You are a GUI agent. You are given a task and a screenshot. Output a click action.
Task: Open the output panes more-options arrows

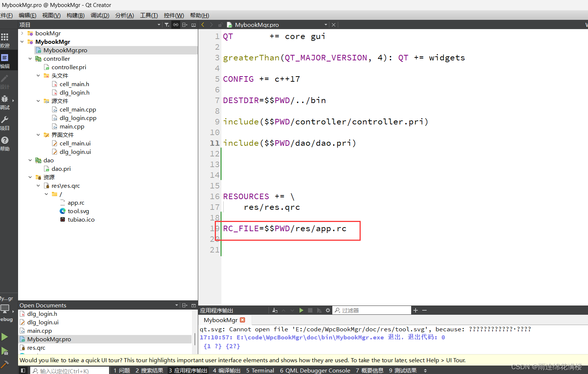pos(425,370)
